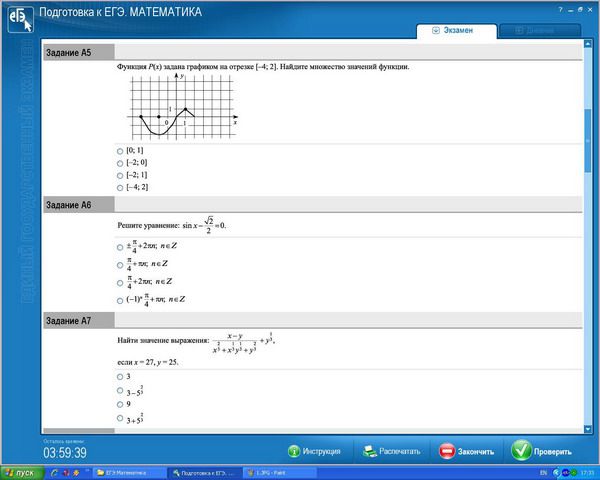Open the Пуск start menu

click(x=20, y=472)
